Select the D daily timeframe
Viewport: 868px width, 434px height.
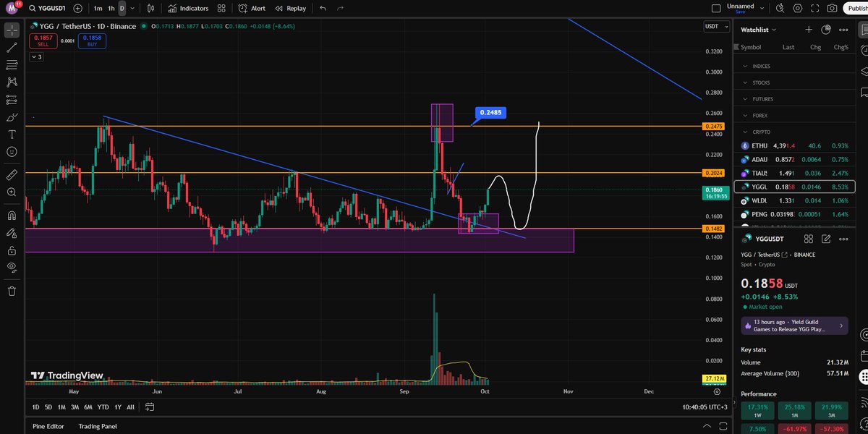tap(122, 9)
